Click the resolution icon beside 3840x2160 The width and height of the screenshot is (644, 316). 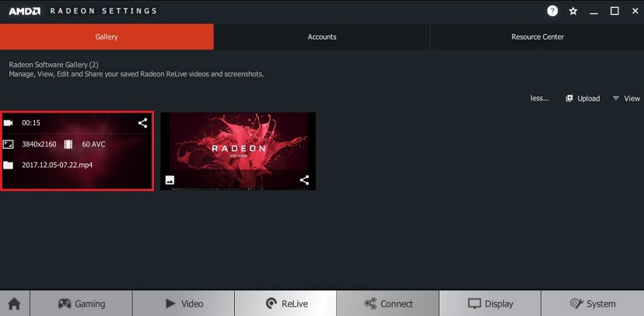pyautogui.click(x=9, y=144)
